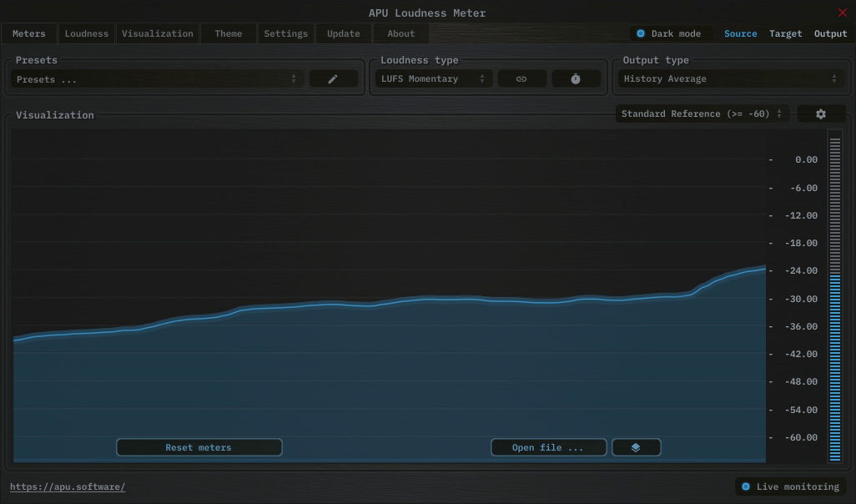Close the APU Loudness Meter window
Screen dimensions: 856x504
tap(842, 13)
